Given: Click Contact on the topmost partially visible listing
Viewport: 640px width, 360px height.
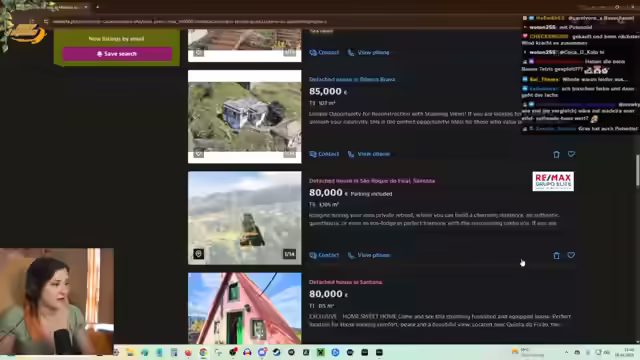Looking at the screenshot, I should 324,52.
